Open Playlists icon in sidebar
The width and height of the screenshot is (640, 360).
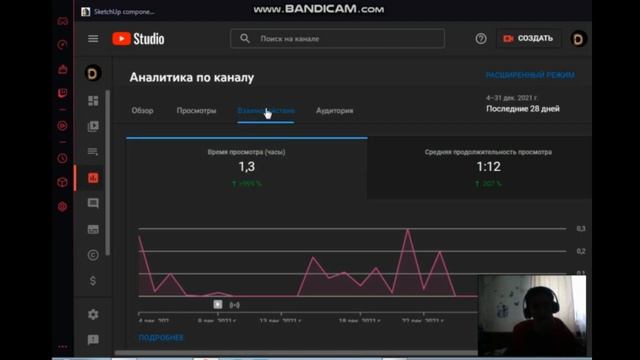click(93, 152)
